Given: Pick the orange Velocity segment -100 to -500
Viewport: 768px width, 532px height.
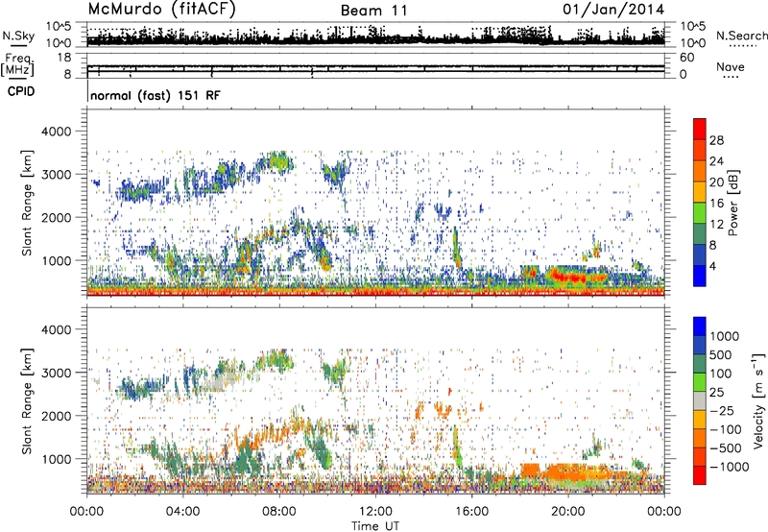Looking at the screenshot, I should pyautogui.click(x=700, y=438).
